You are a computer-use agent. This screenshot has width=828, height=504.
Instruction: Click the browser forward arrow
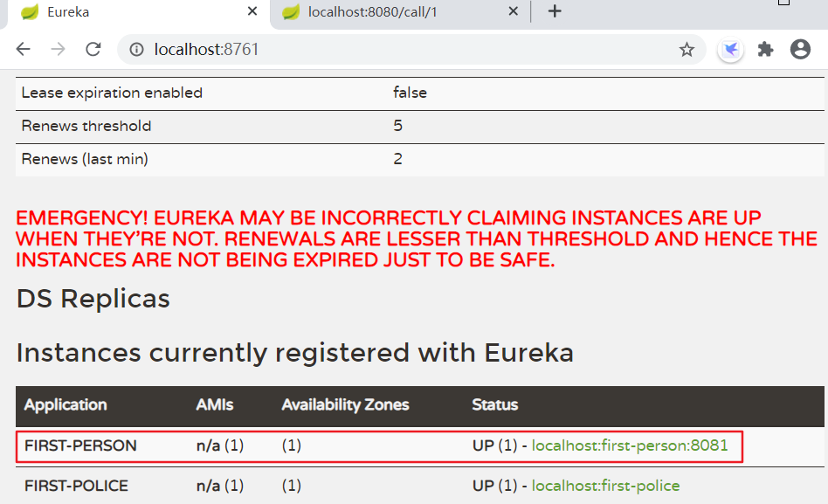click(x=59, y=49)
